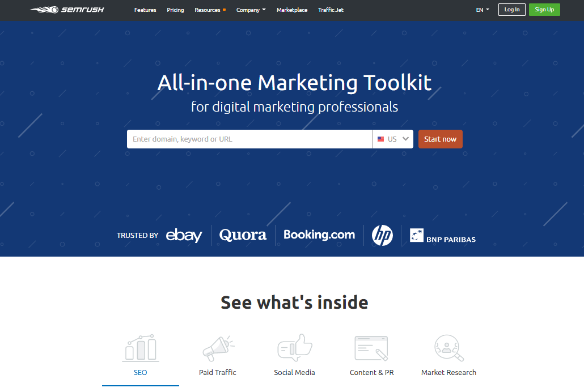Click the Quora logo
The image size is (584, 392).
(x=243, y=235)
